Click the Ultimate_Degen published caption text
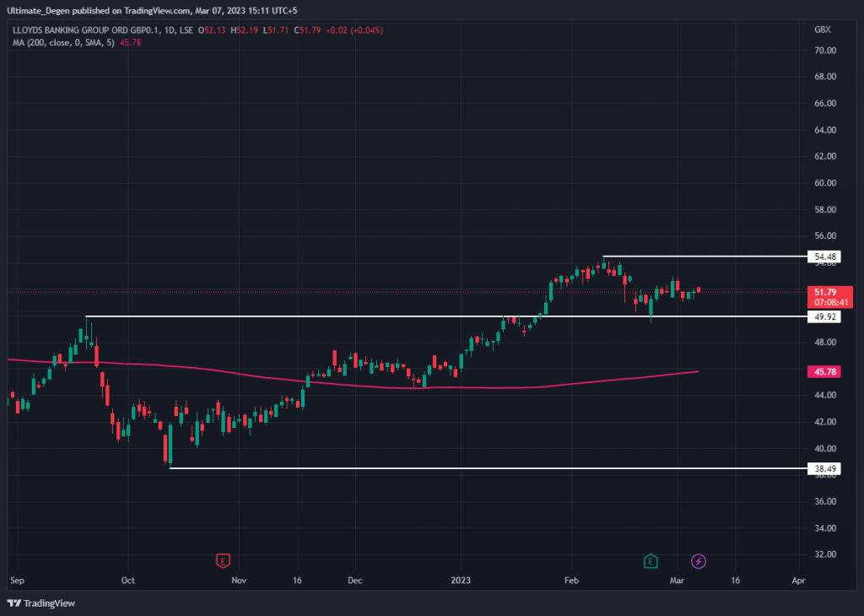Viewport: 864px width, 616px height. (152, 10)
